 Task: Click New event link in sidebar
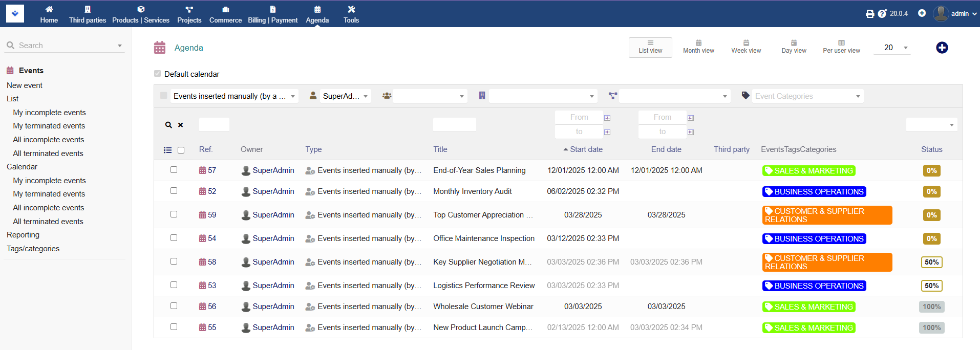coord(25,85)
